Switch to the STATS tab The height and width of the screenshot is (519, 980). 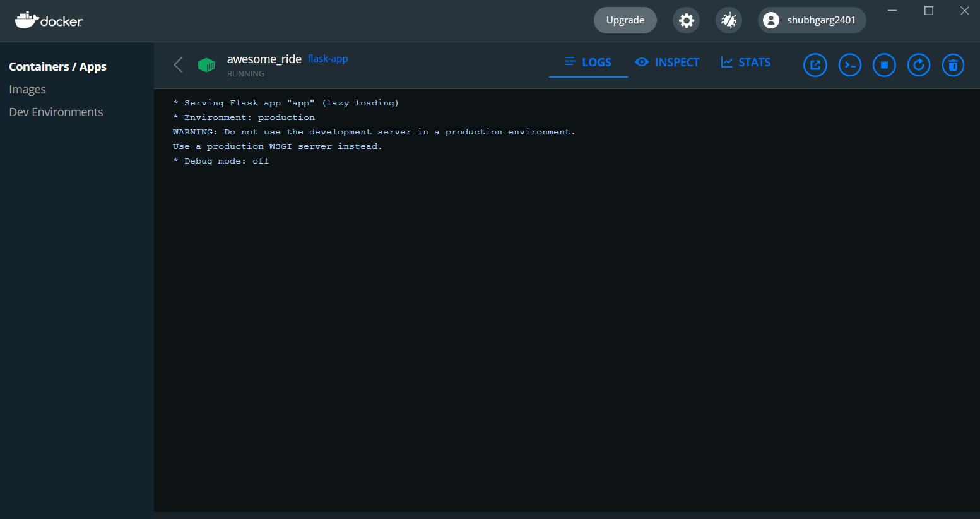point(745,62)
